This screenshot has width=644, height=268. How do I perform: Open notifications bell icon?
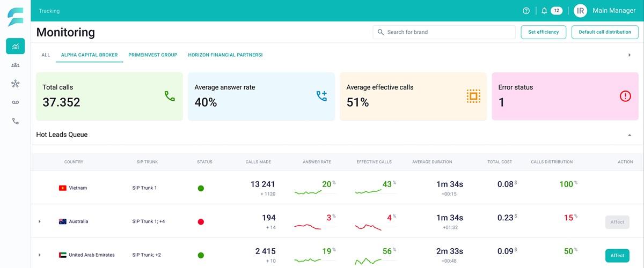pyautogui.click(x=544, y=11)
